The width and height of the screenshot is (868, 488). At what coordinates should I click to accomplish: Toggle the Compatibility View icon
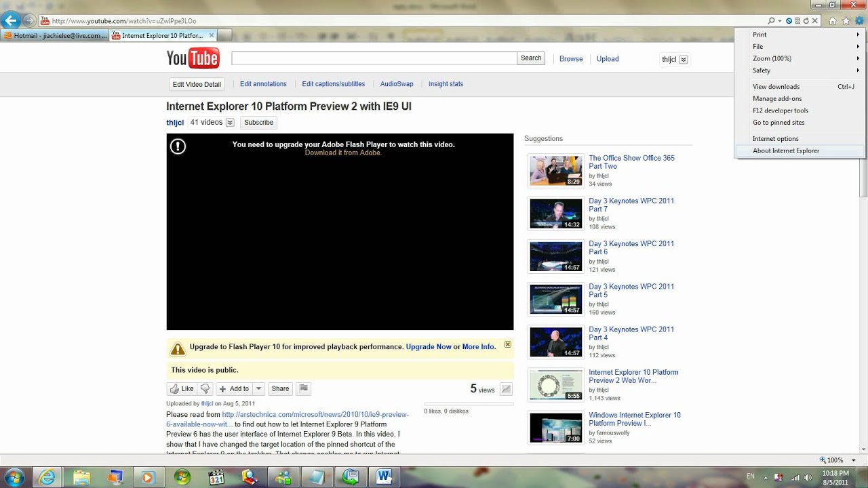[x=797, y=21]
